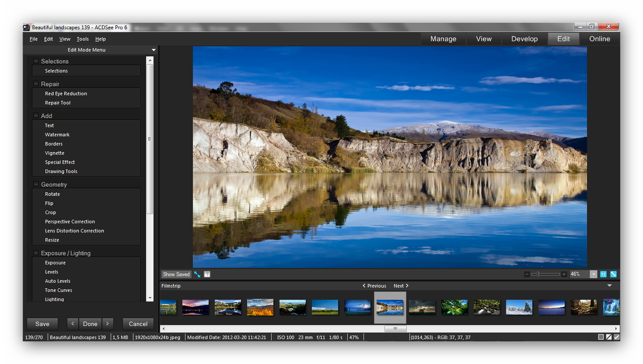The image size is (643, 364).
Task: Click the Save button
Action: click(x=42, y=324)
